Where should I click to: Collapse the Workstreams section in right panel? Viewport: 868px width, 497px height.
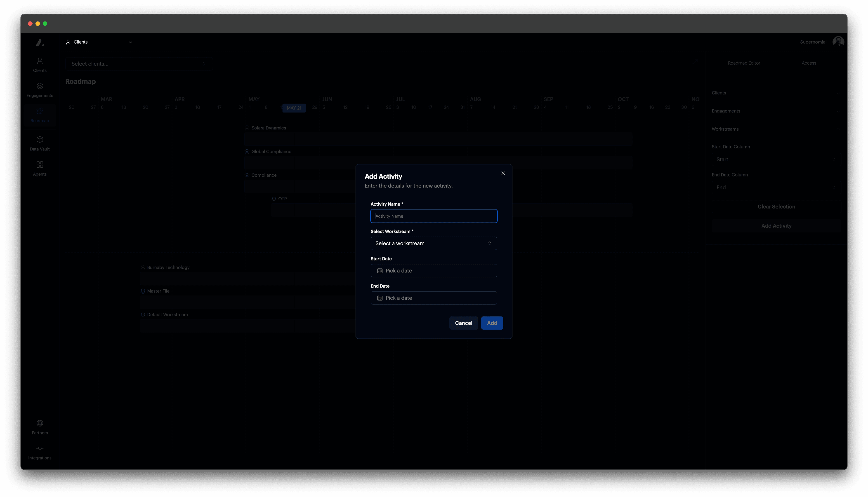(x=838, y=129)
